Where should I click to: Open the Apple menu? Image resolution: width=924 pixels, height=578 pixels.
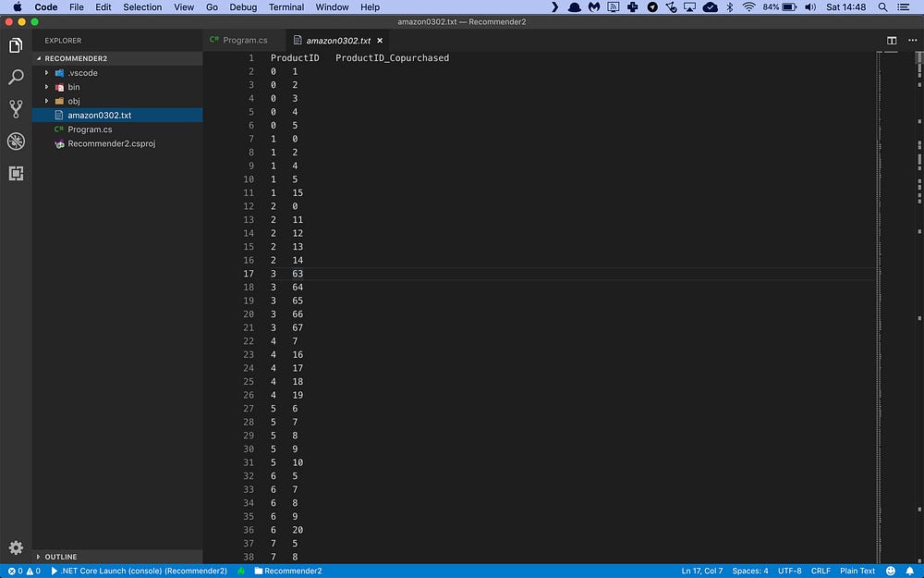tap(18, 7)
